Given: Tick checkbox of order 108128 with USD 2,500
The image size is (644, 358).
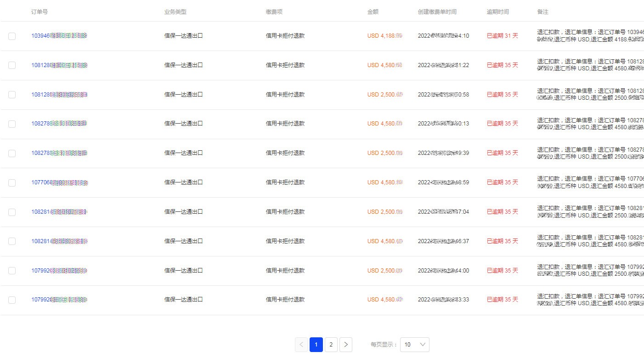Looking at the screenshot, I should click(12, 95).
